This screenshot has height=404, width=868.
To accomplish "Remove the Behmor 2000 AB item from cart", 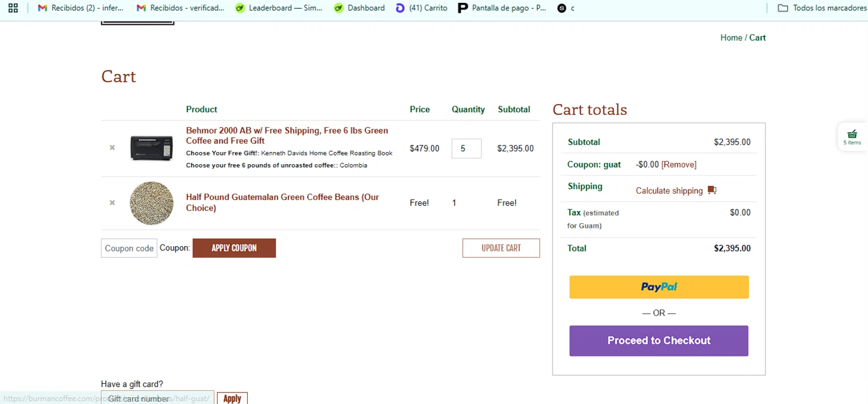I will point(112,148).
